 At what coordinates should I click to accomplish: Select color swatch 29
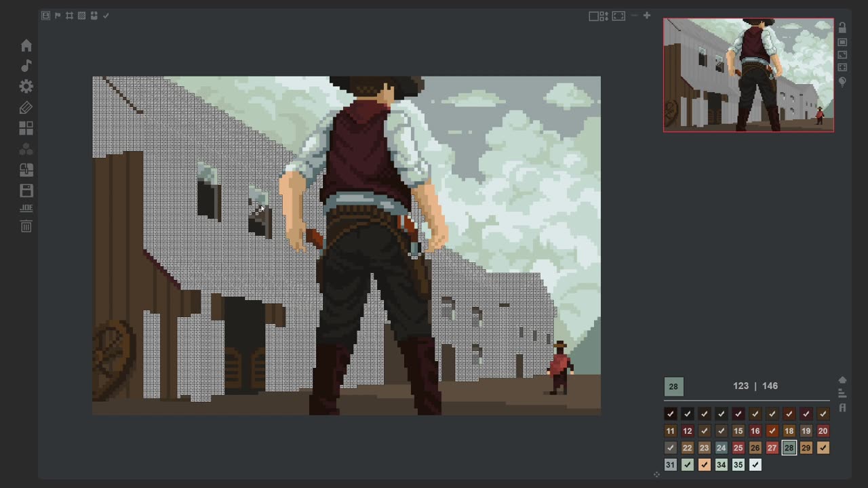click(x=806, y=447)
